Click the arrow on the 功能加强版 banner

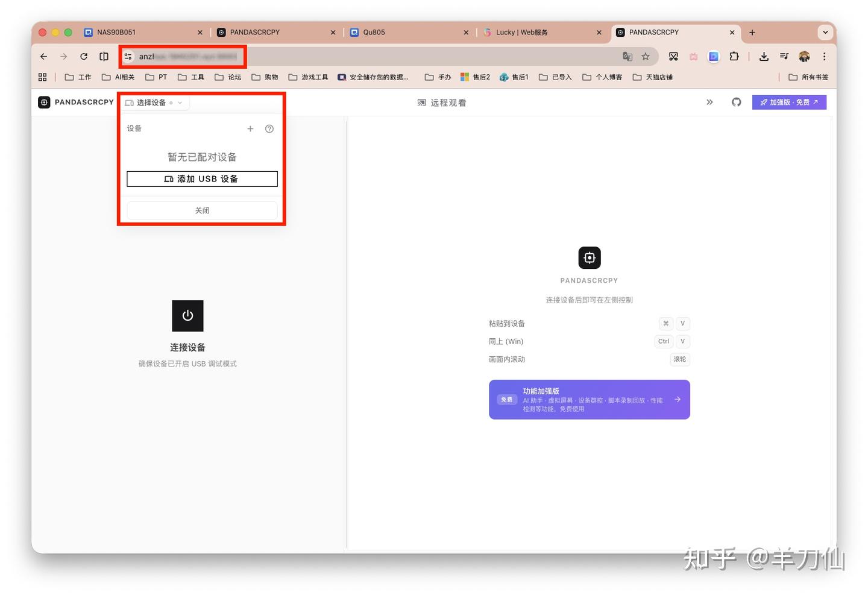tap(678, 399)
